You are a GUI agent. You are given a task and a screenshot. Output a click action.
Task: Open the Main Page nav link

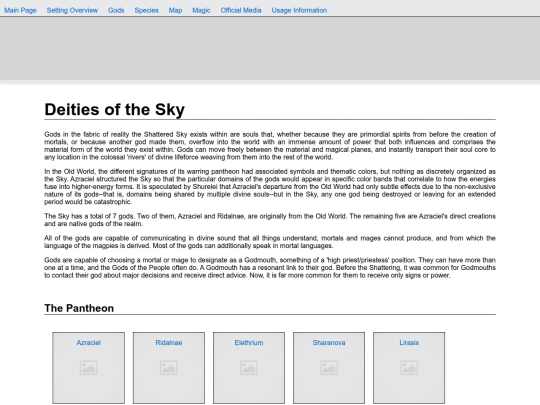20,10
